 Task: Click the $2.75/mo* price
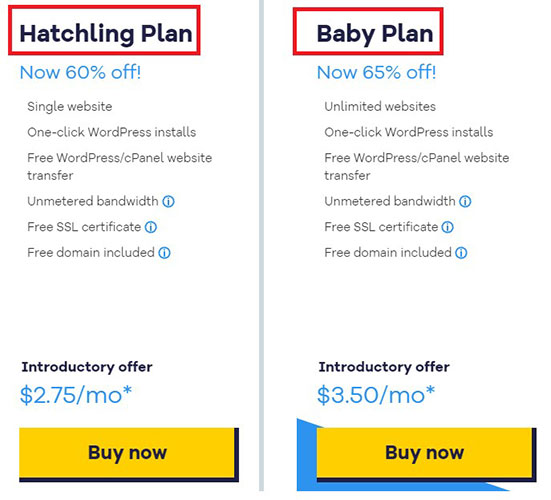76,395
